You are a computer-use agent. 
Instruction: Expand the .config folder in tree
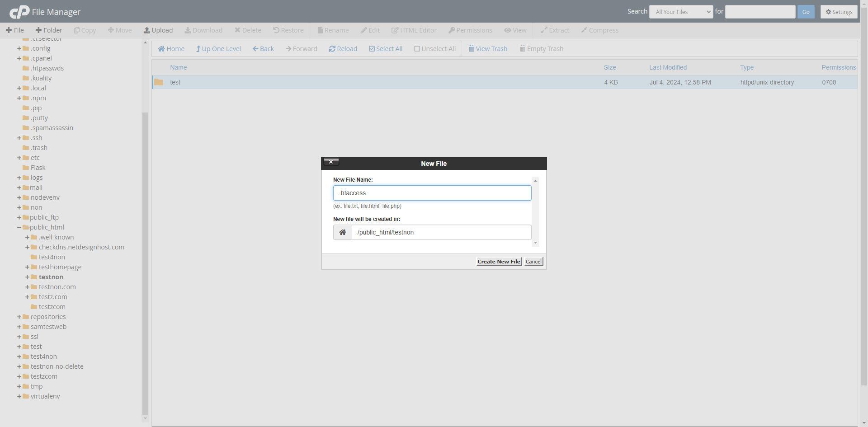(x=19, y=48)
